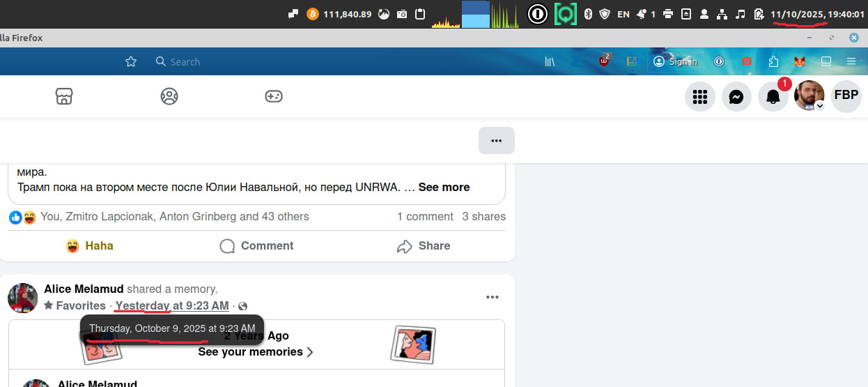Open the profile avatar account dropdown
The height and width of the screenshot is (387, 868).
click(x=809, y=96)
